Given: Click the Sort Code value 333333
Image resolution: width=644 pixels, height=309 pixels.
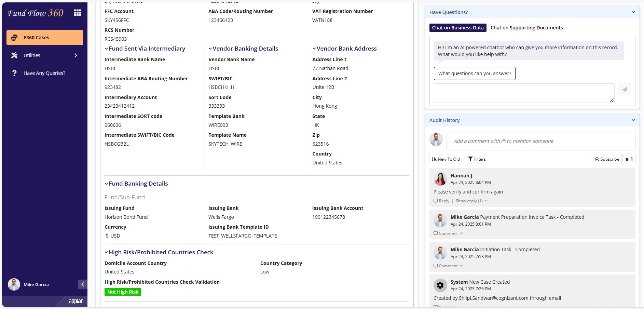Looking at the screenshot, I should 217,106.
